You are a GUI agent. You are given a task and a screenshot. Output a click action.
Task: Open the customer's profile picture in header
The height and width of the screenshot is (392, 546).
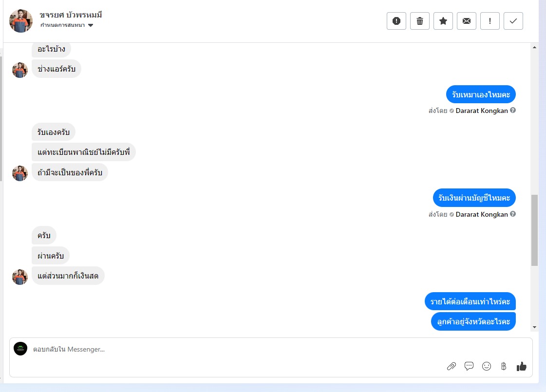click(21, 21)
